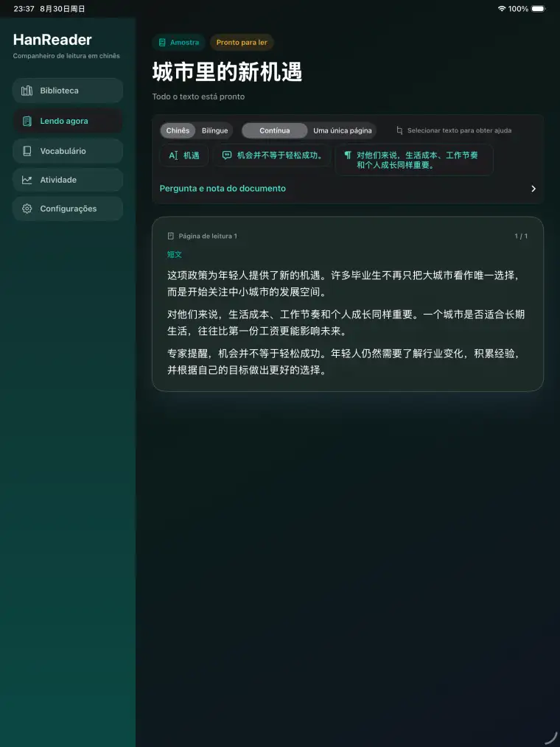The image size is (560, 747).
Task: Click the HanReader app title
Action: [x=52, y=40]
